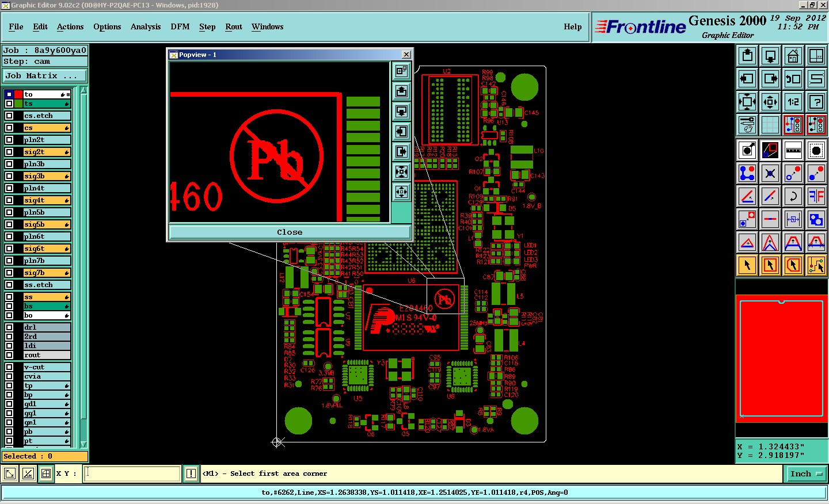Open the File menu
The image size is (829, 504).
coord(16,26)
